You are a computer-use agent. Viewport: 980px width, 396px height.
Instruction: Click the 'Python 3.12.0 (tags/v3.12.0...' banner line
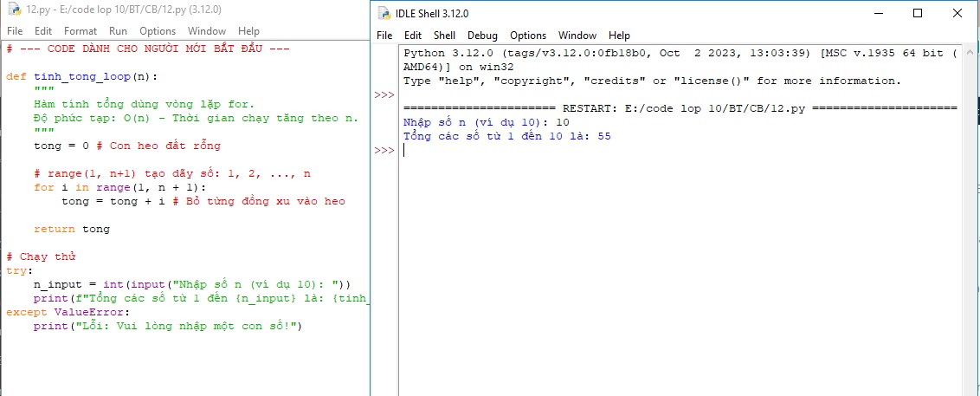click(x=680, y=53)
